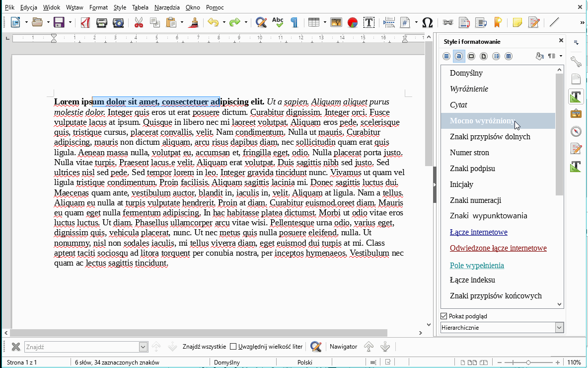Click the zoom slider in status bar
588x368 pixels.
(x=528, y=363)
